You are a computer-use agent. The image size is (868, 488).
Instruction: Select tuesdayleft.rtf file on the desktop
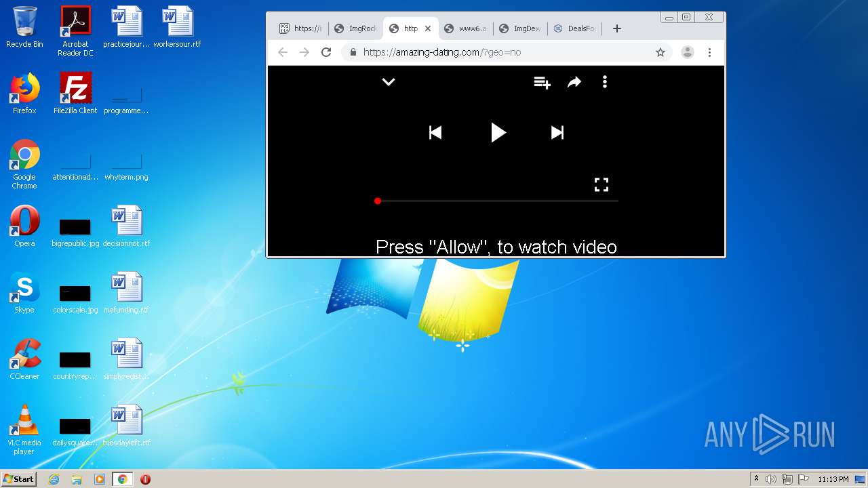pos(126,426)
